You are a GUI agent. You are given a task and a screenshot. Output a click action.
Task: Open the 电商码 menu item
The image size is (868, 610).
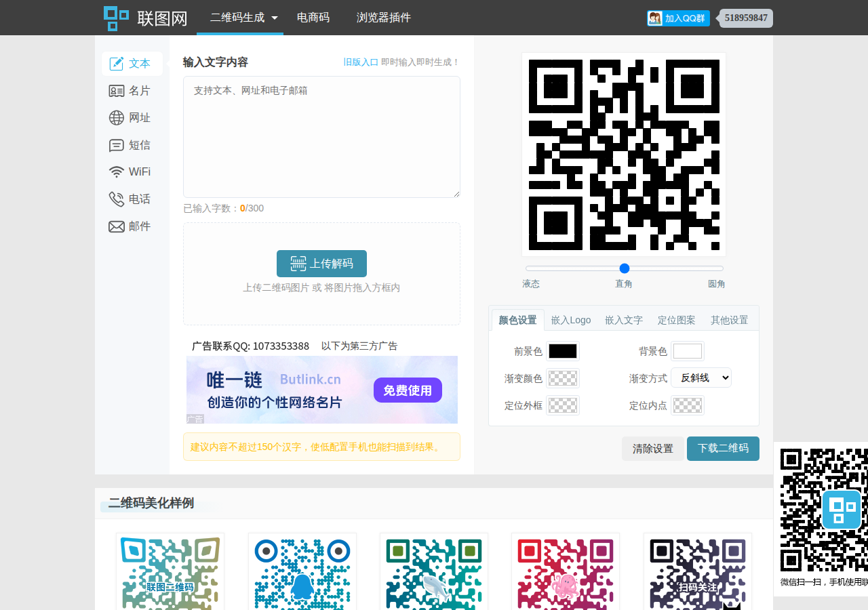tap(313, 18)
